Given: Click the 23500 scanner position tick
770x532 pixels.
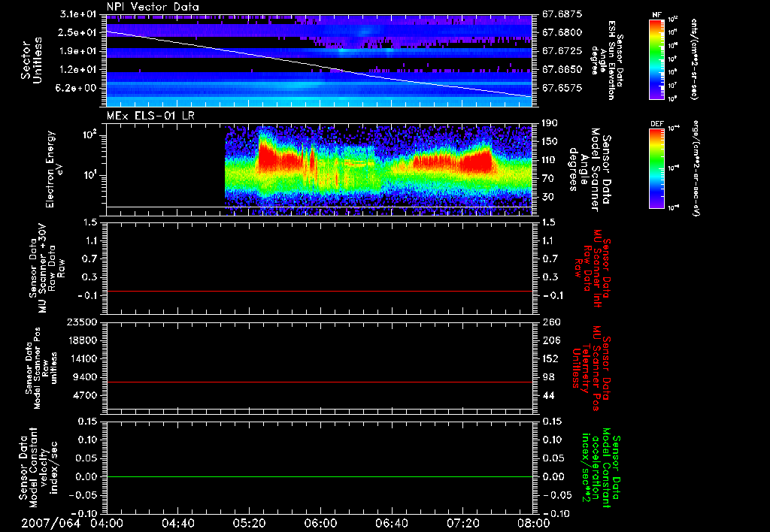Looking at the screenshot, I should tap(83, 322).
